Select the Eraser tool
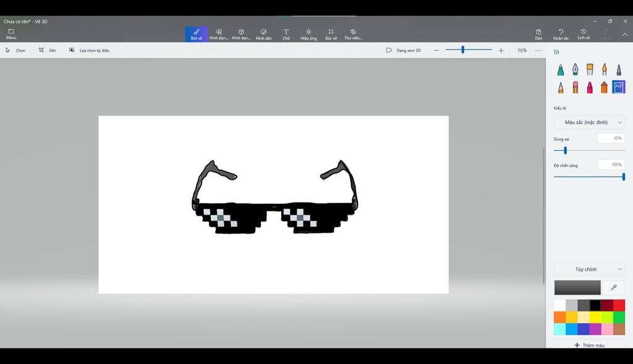Screen dimensions: 633x364 click(x=576, y=87)
